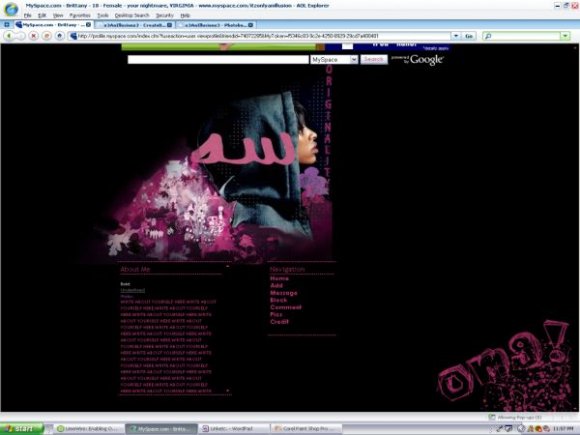Click the page Search button
Viewport: 580px width, 435px height.
(374, 59)
